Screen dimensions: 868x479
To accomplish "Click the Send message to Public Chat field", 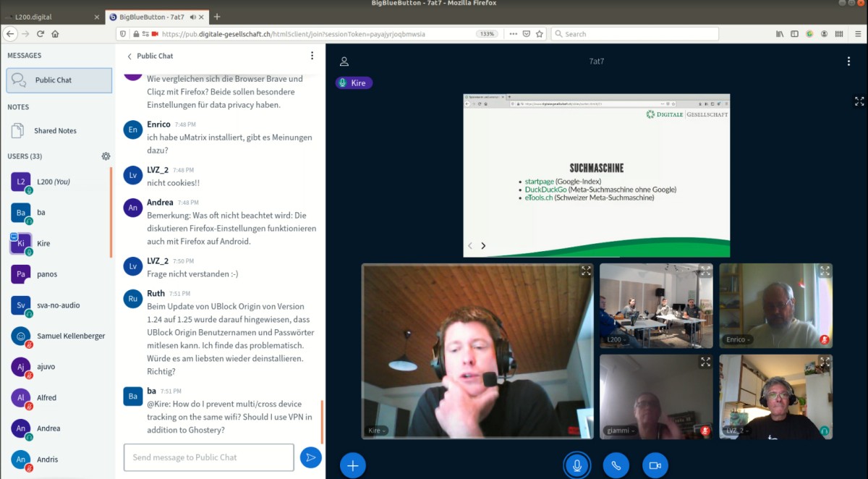I will [x=208, y=457].
